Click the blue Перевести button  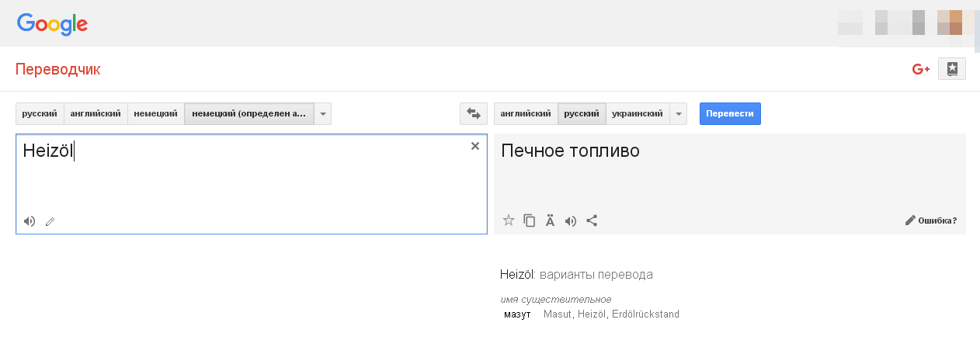click(730, 113)
